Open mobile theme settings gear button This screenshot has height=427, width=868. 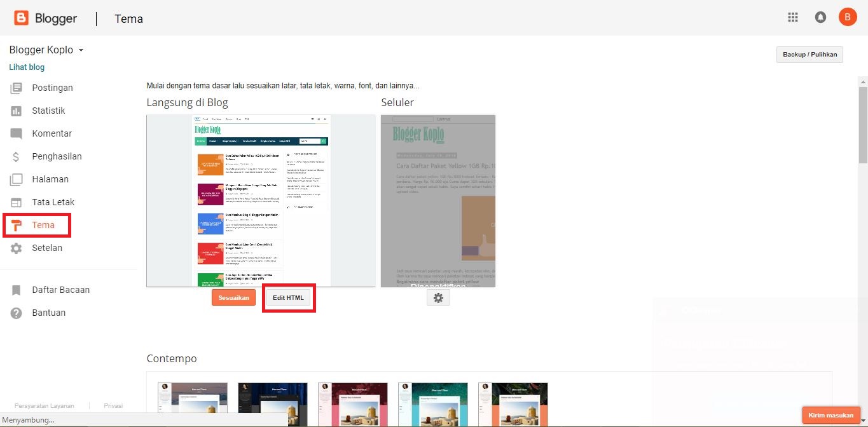click(x=438, y=297)
